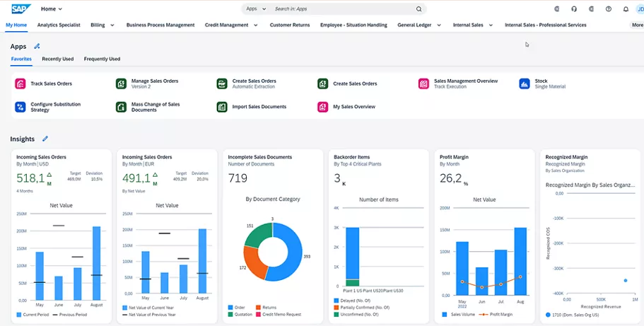Switch to the Frequently Used tab
The height and width of the screenshot is (326, 644).
pos(102,59)
